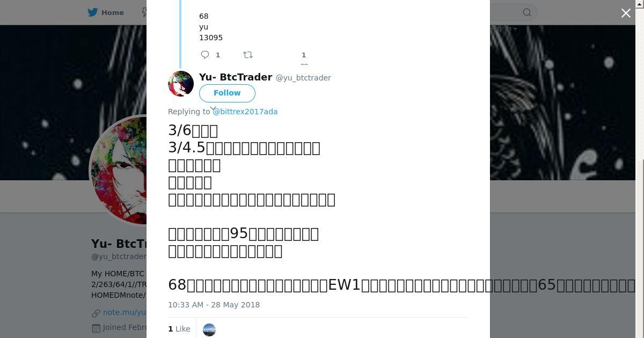Click the search magnifier icon
The width and height of the screenshot is (644, 338).
tap(527, 12)
